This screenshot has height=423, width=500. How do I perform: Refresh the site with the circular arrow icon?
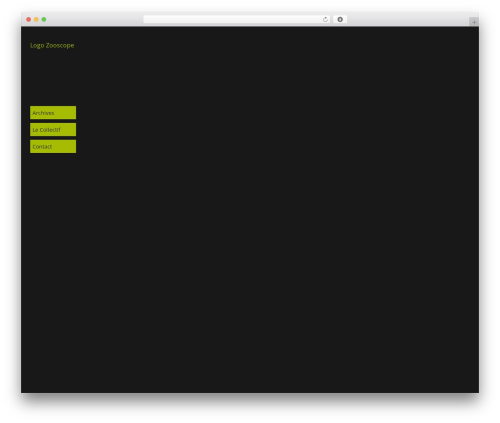tap(325, 19)
